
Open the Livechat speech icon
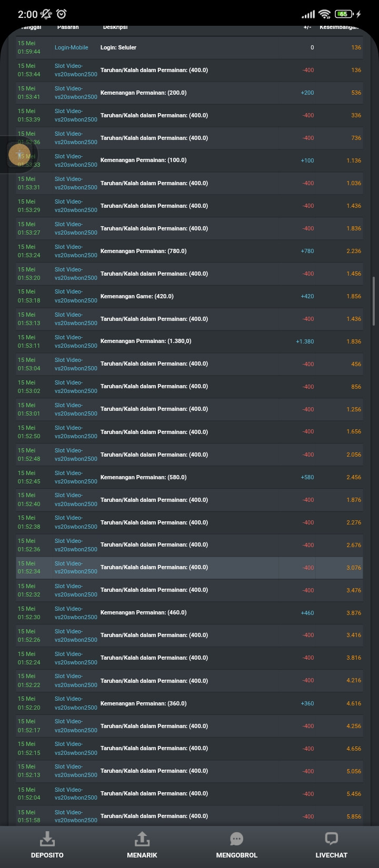pyautogui.click(x=331, y=839)
